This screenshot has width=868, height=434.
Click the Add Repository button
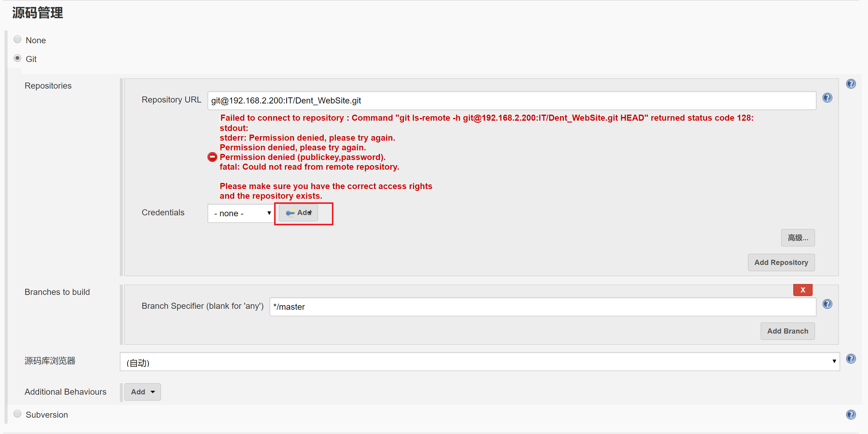[781, 263]
